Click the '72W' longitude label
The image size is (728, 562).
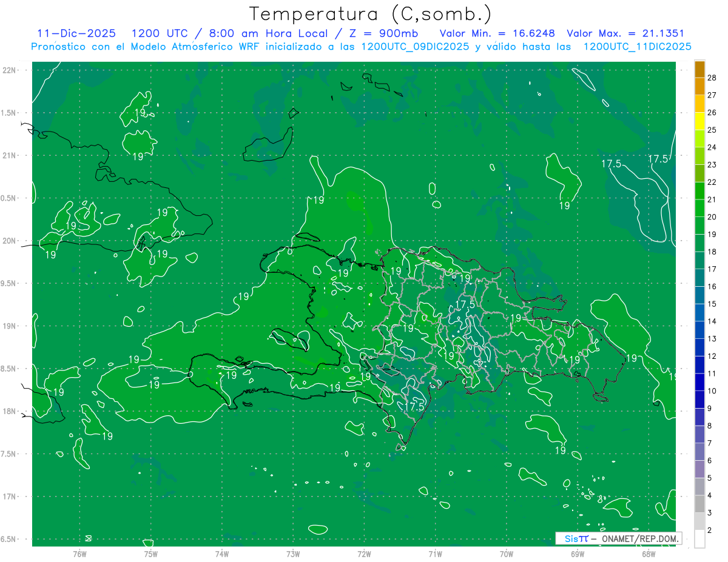(365, 554)
